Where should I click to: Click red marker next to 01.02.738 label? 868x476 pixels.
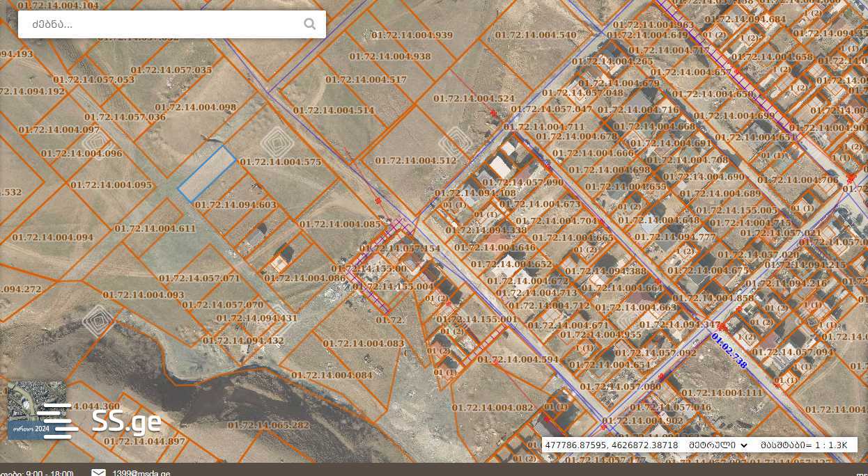pos(722,326)
